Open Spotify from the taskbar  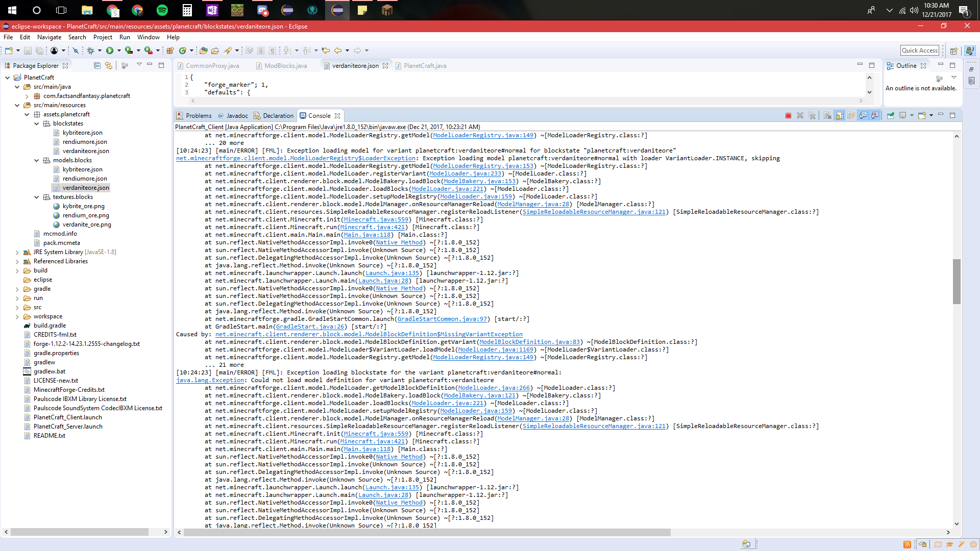pyautogui.click(x=162, y=10)
